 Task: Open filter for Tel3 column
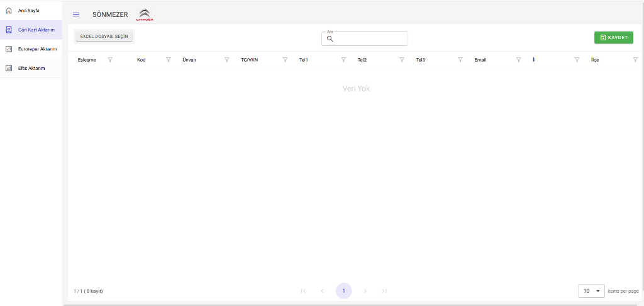coord(460,60)
